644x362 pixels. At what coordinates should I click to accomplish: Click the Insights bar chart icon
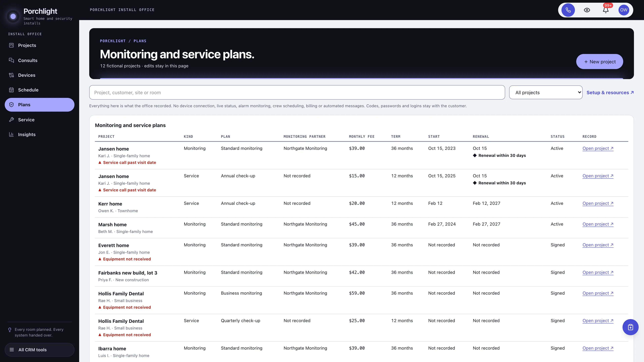click(x=11, y=134)
